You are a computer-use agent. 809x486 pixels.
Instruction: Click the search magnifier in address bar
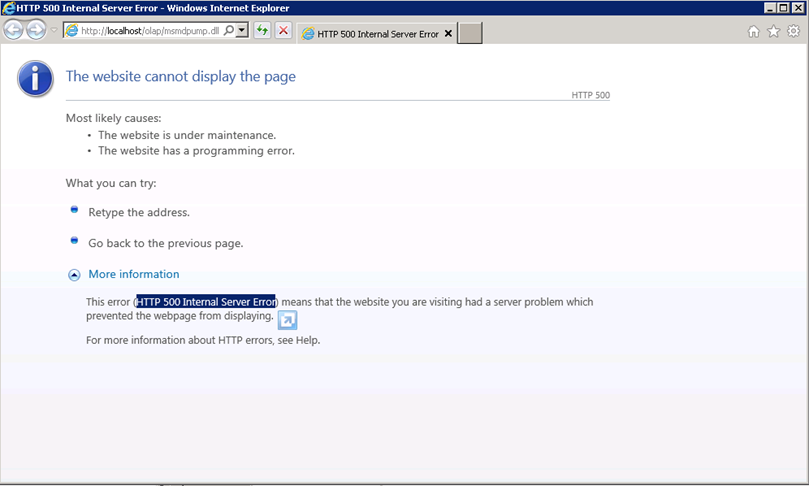229,31
